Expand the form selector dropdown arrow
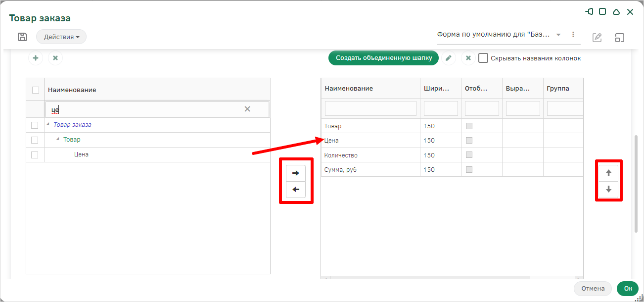This screenshot has height=302, width=644. (x=558, y=35)
